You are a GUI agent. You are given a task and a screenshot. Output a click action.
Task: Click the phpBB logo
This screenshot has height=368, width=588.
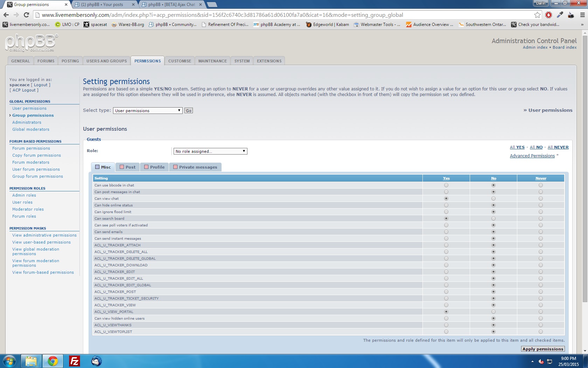coord(31,42)
